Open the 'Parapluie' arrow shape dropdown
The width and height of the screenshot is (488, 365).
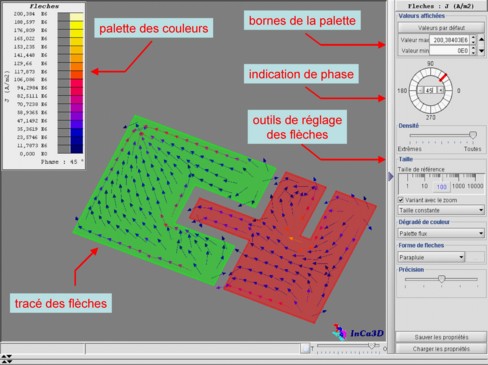[431, 257]
